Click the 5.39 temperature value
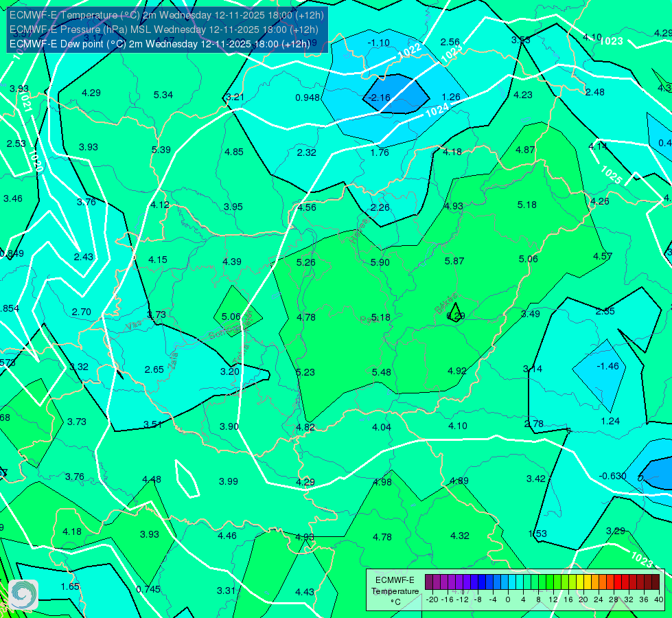 point(161,150)
